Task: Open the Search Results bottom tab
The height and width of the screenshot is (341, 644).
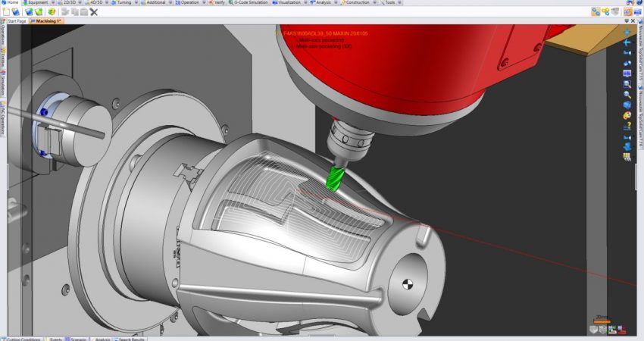Action: 130,339
